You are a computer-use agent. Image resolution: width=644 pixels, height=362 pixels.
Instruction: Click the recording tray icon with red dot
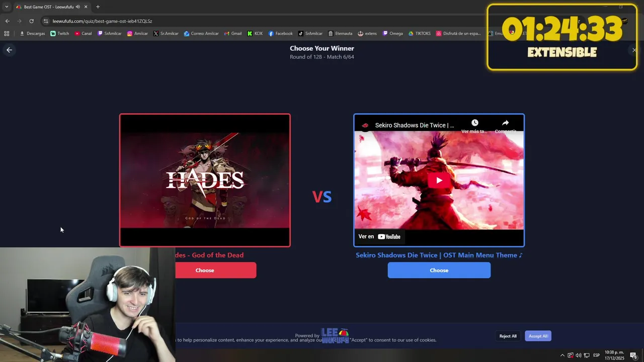point(571,355)
